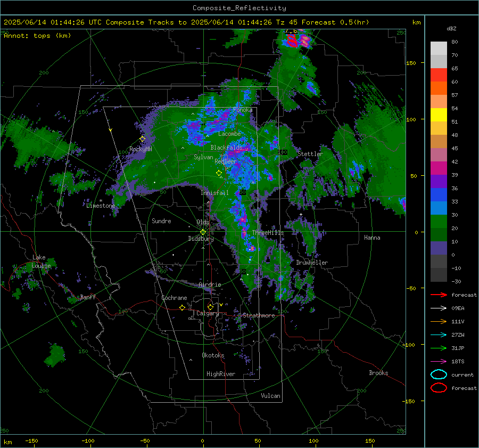This screenshot has height=448, width=479.
Task: Click the Lake Louise label
Action: tap(41, 262)
